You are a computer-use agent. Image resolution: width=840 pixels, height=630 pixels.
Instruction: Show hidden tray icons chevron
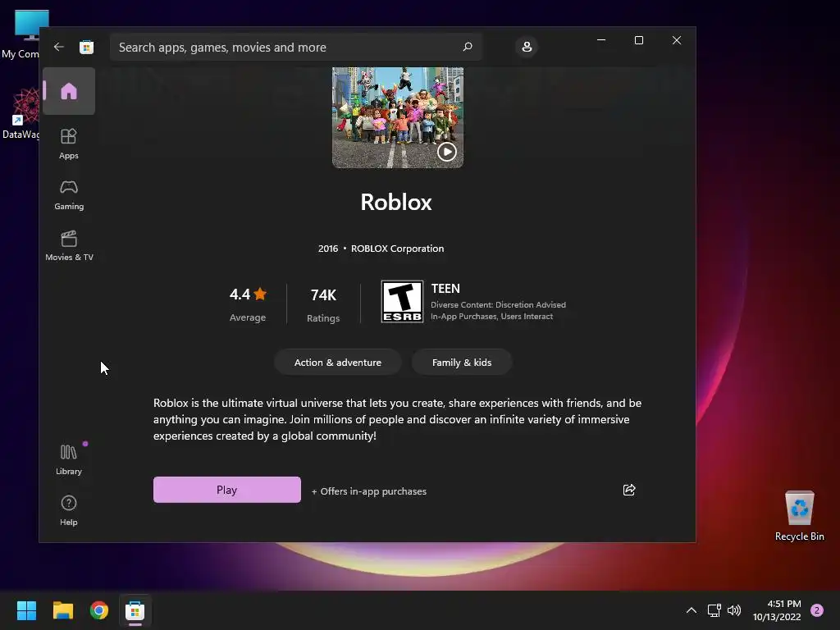pos(691,610)
